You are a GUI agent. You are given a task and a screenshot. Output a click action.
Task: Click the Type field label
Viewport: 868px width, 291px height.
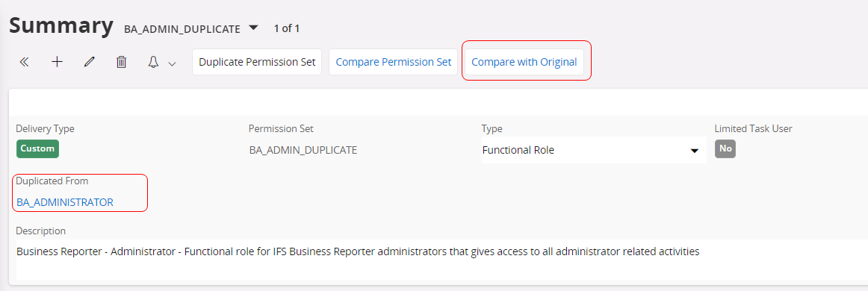492,129
